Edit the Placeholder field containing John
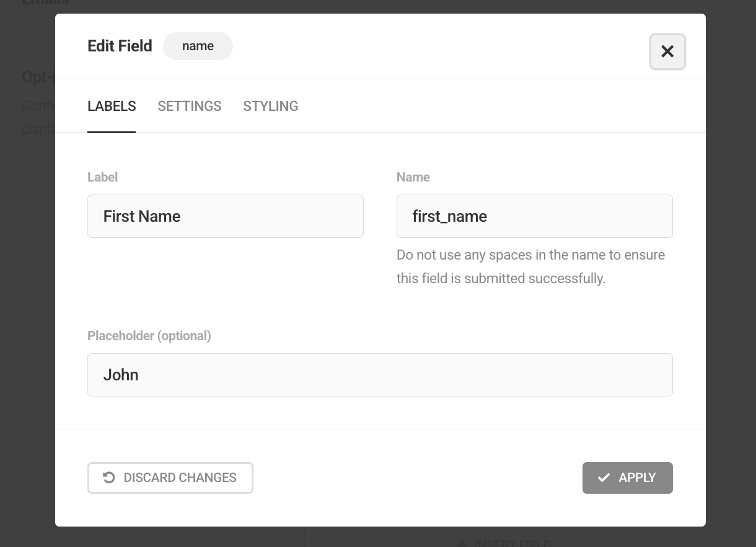The image size is (756, 547). (380, 375)
